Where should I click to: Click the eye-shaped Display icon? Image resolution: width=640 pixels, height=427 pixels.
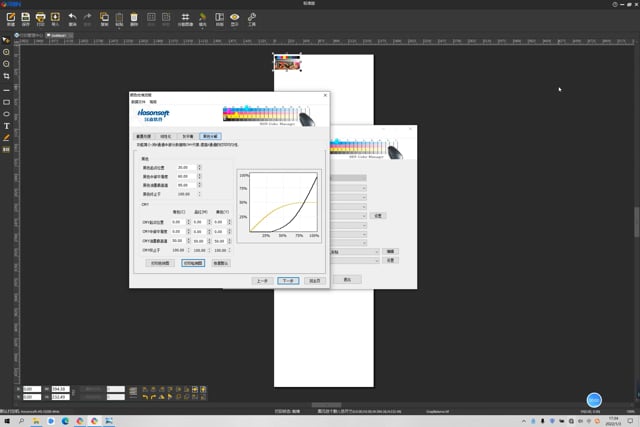point(234,17)
